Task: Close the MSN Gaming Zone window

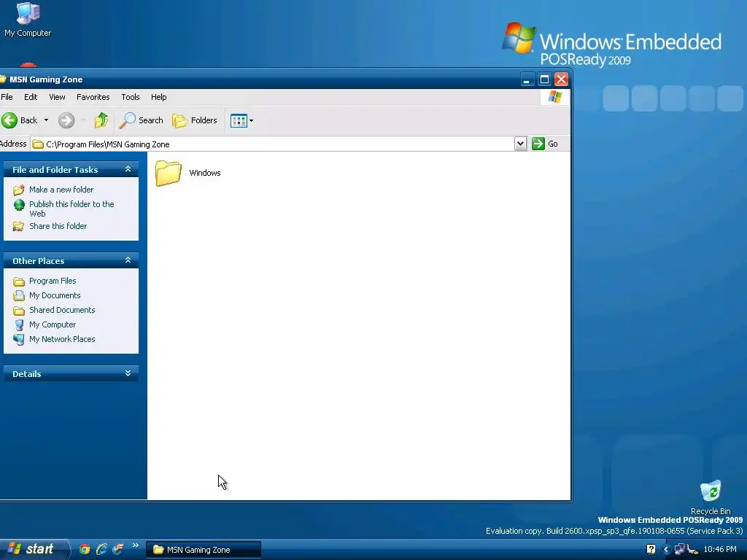Action: 561,79
